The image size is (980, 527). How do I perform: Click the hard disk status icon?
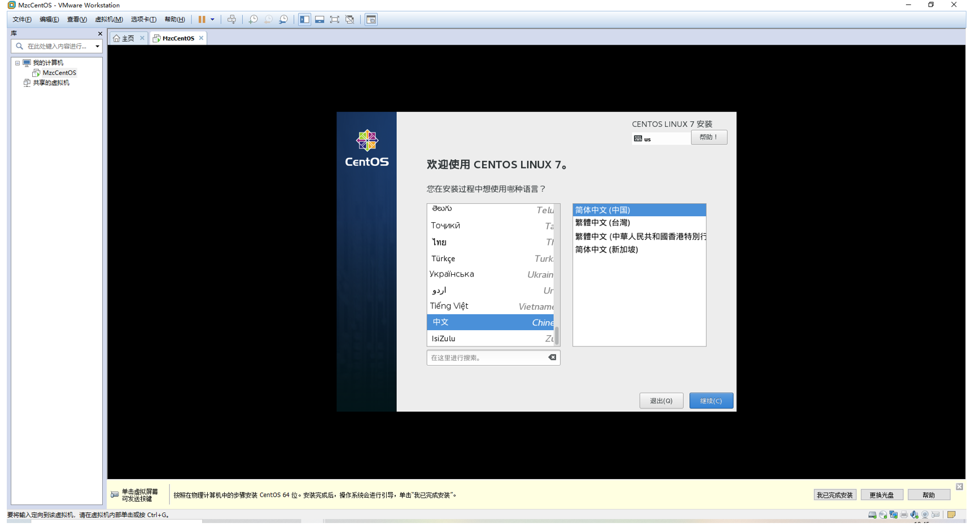pos(872,515)
